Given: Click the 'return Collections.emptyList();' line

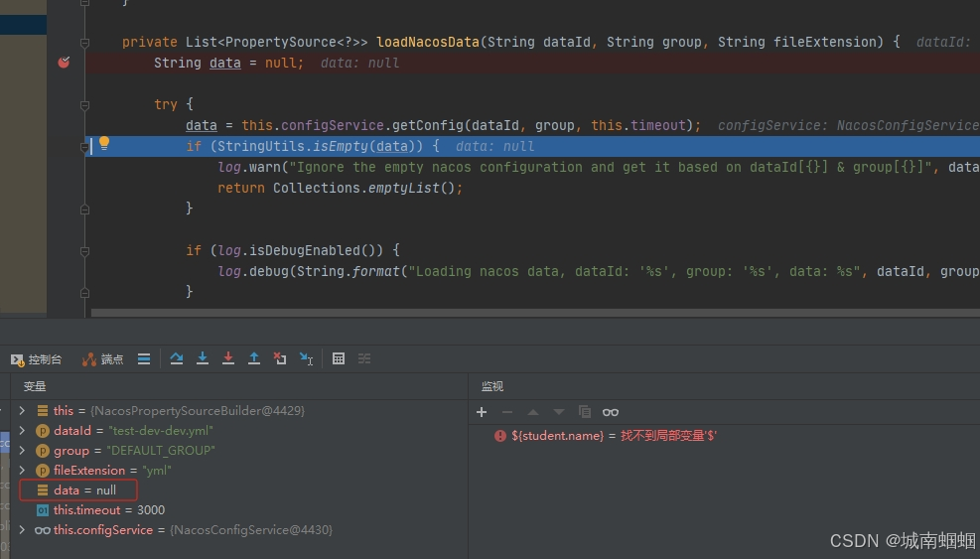Looking at the screenshot, I should (340, 189).
